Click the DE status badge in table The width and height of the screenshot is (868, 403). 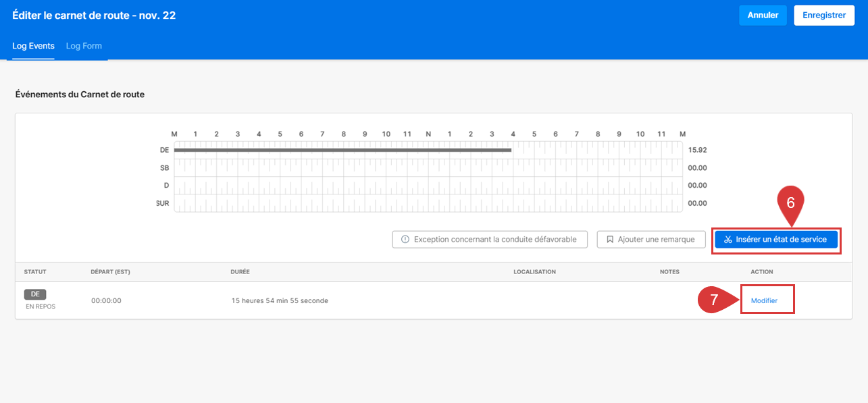(35, 294)
